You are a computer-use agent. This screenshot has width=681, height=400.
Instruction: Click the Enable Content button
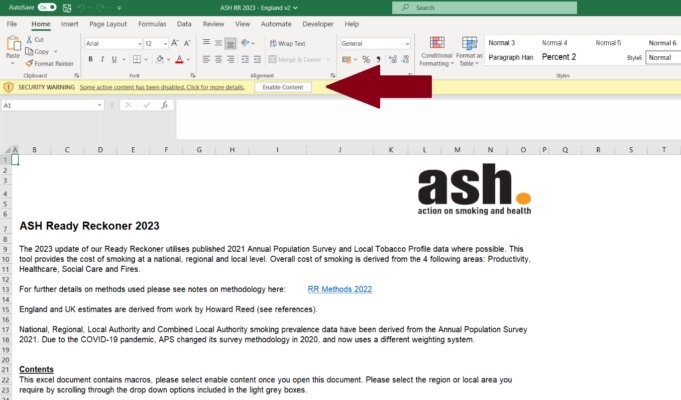283,87
